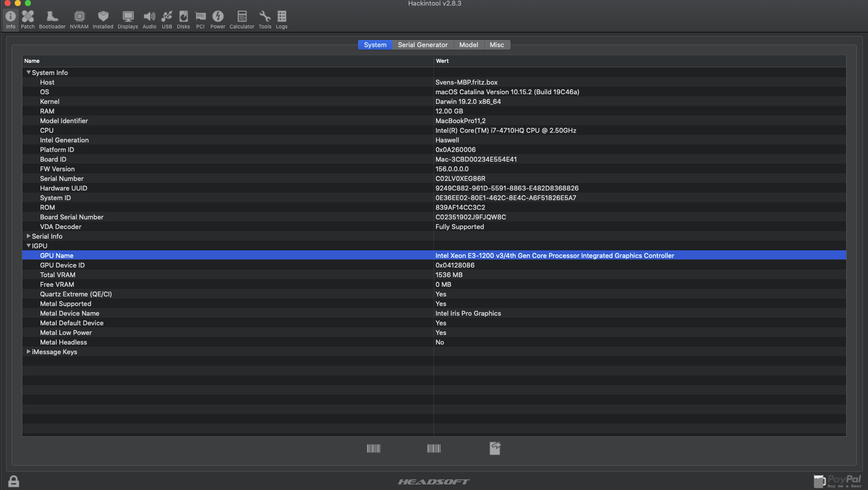The width and height of the screenshot is (868, 490).
Task: Select the GPU Name row
Action: pos(434,255)
